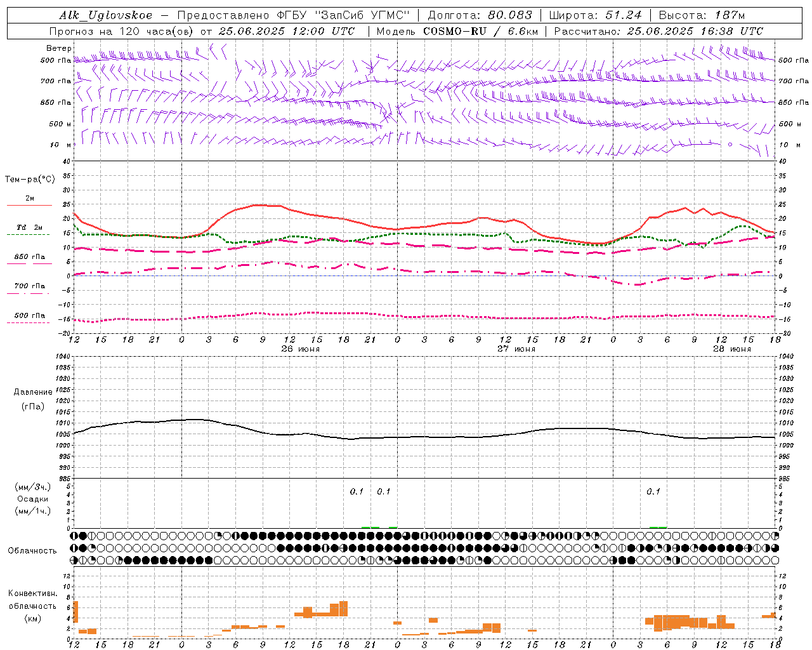Screen dimensions: 812x650
Task: Click the 500 м wind level label at left
Action: coord(60,124)
